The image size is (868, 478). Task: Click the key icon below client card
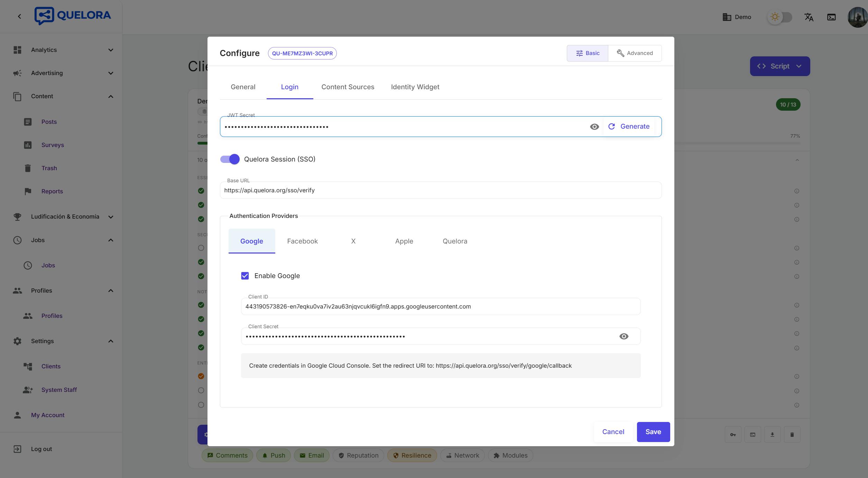(733, 434)
